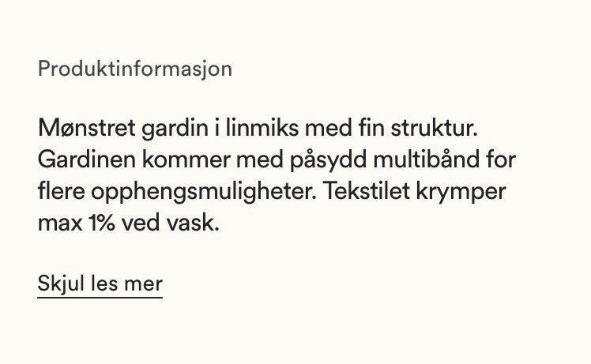Screen dimensions: 591x364
Task: Click the word "vask." ending the paragraph
Action: (x=193, y=223)
